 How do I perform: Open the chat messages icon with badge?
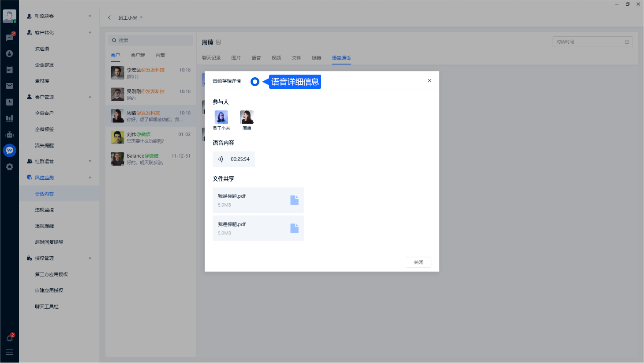[9, 38]
